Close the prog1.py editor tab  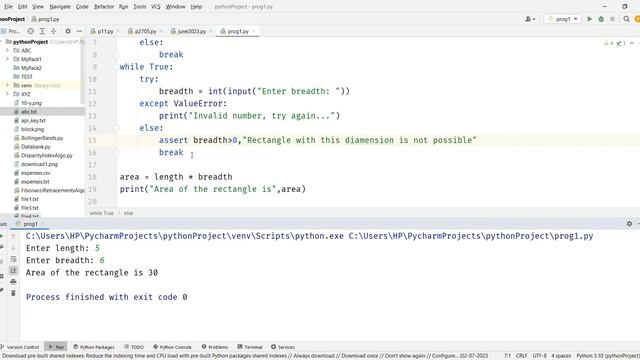click(x=254, y=31)
